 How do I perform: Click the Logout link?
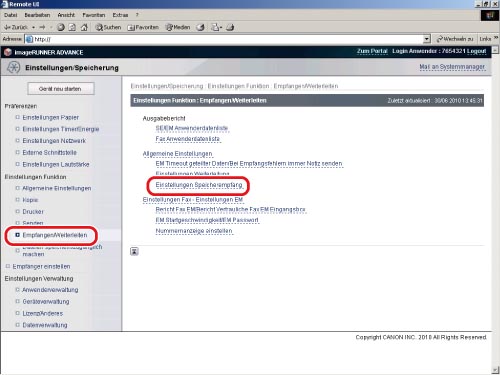coord(476,51)
